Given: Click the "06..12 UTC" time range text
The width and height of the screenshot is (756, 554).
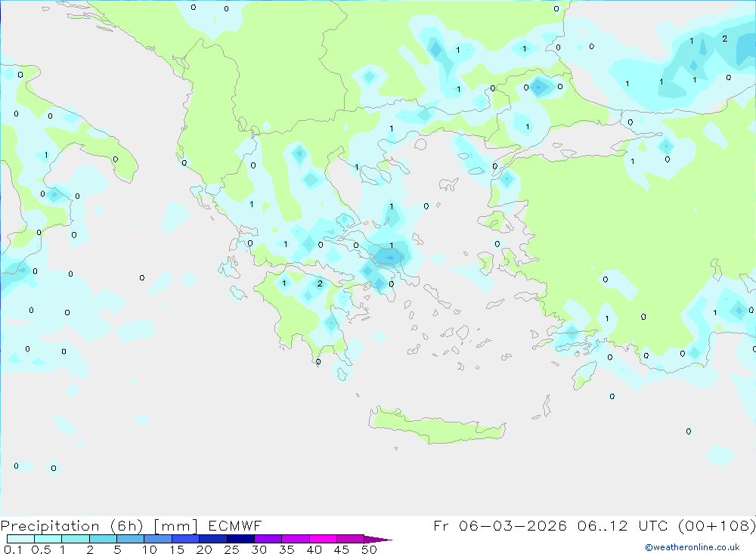Looking at the screenshot, I should pos(623,525).
